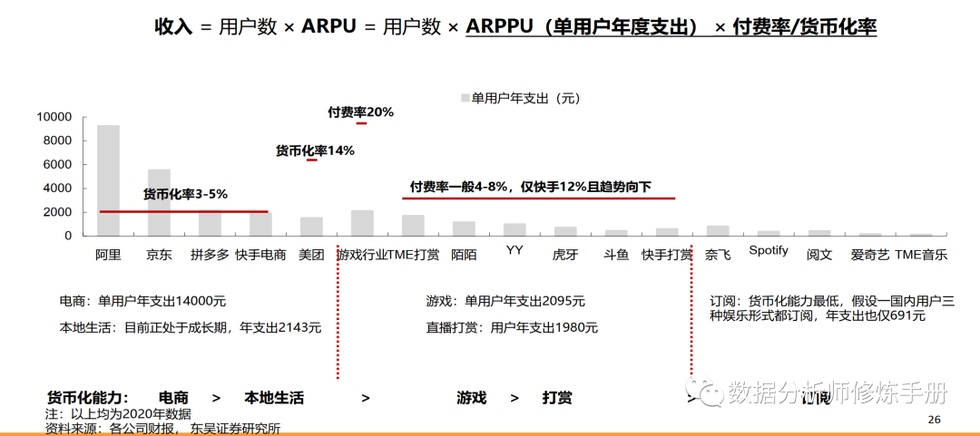
Task: Click the grey bar above 陌陌
Action: coord(464,228)
